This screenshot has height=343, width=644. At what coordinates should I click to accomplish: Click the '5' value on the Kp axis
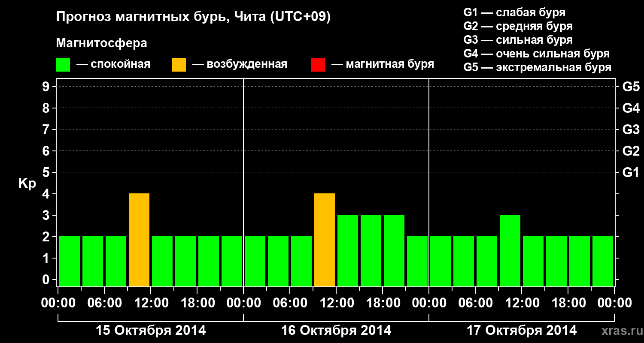click(x=47, y=172)
